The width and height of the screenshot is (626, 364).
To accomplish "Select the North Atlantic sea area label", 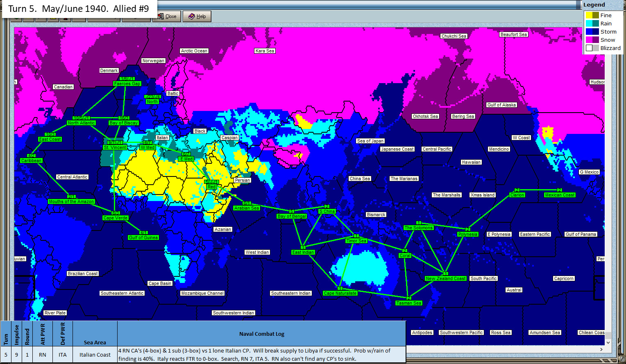I will coord(82,123).
